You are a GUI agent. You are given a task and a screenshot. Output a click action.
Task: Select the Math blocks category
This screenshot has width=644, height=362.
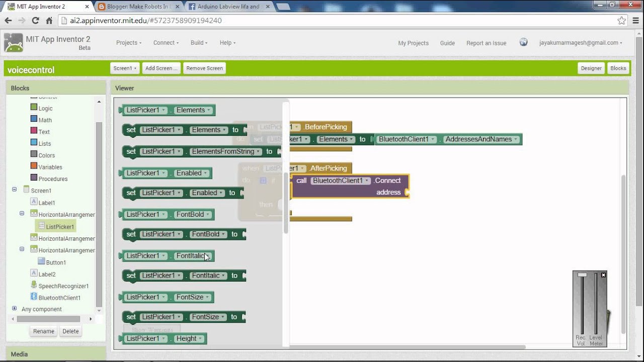pos(45,120)
